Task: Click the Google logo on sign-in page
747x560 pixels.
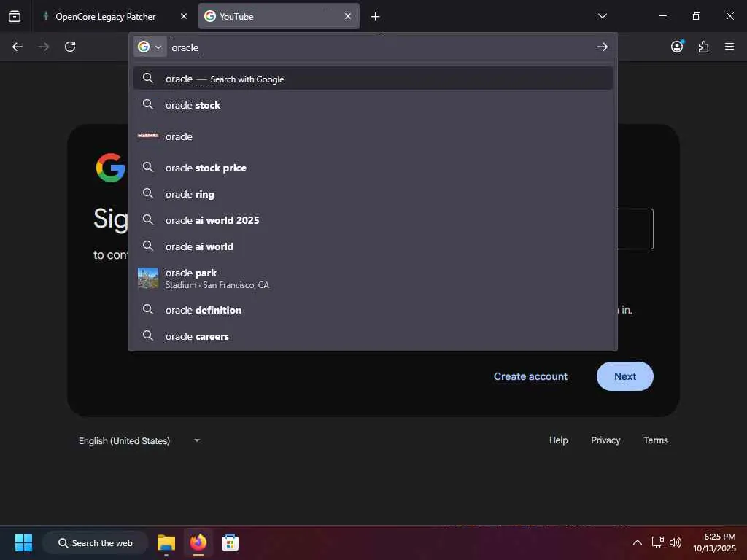Action: [x=111, y=167]
